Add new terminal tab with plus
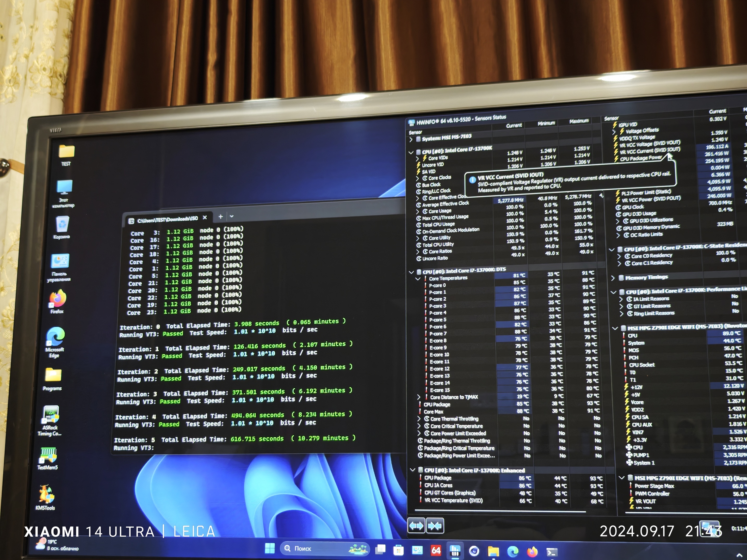This screenshot has height=560, width=747. [x=220, y=217]
